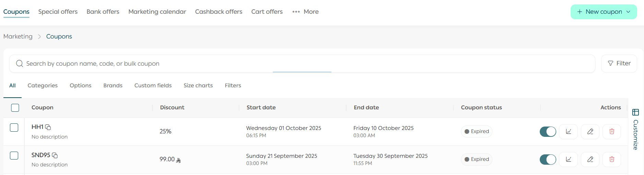View statistics for HH1 coupon
The image size is (644, 175).
coord(568,131)
